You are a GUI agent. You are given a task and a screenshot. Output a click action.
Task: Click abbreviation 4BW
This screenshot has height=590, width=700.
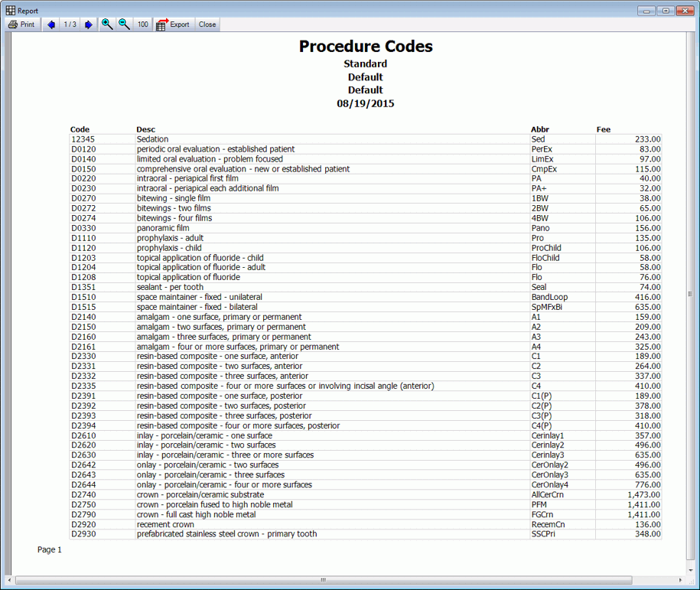click(x=540, y=218)
